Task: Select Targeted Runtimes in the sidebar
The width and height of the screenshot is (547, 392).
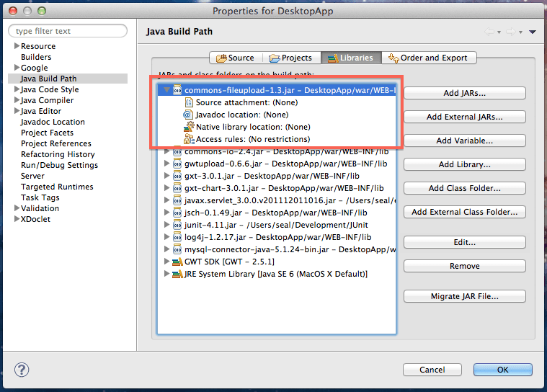Action: tap(57, 187)
